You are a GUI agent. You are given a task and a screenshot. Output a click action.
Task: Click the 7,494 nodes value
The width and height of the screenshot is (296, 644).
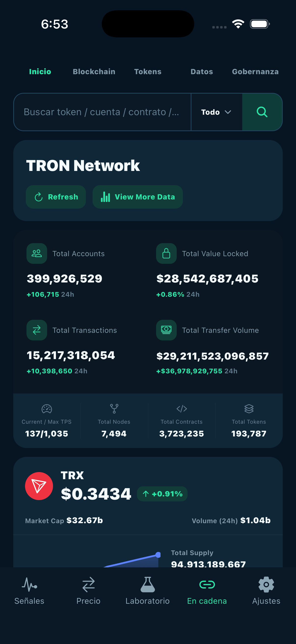114,434
